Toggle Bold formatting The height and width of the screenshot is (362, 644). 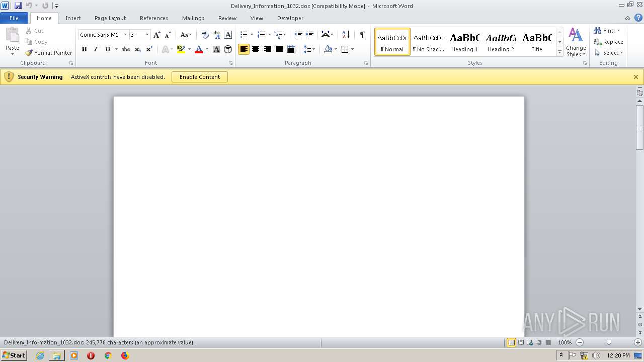point(84,49)
